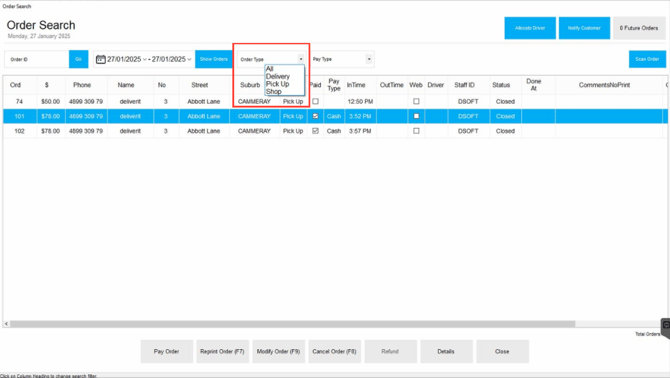670x378 pixels.
Task: Click 12:50 PM InTime cell
Action: [360, 102]
